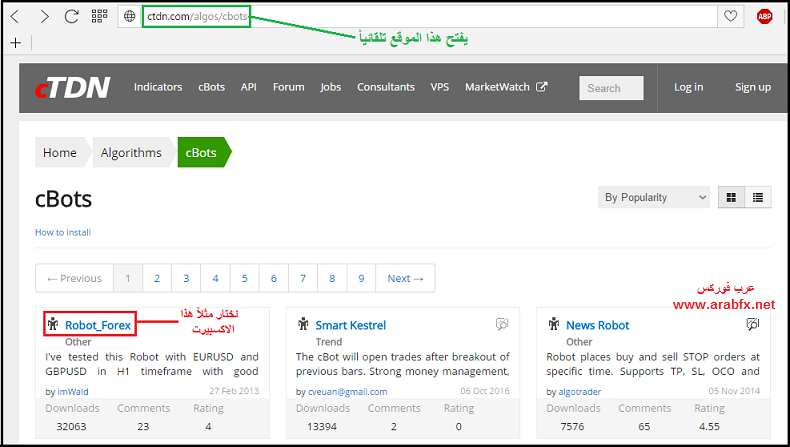This screenshot has height=447, width=790.
Task: Open the Consultants page
Action: 386,87
